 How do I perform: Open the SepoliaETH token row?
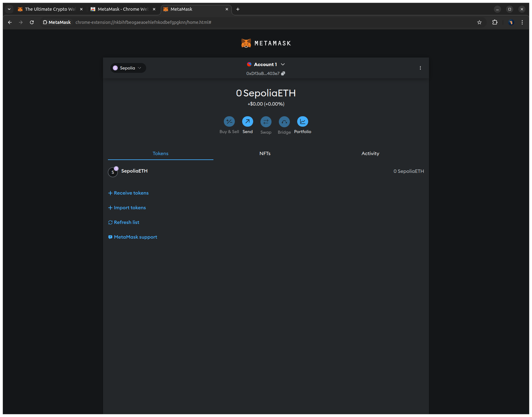coord(266,171)
